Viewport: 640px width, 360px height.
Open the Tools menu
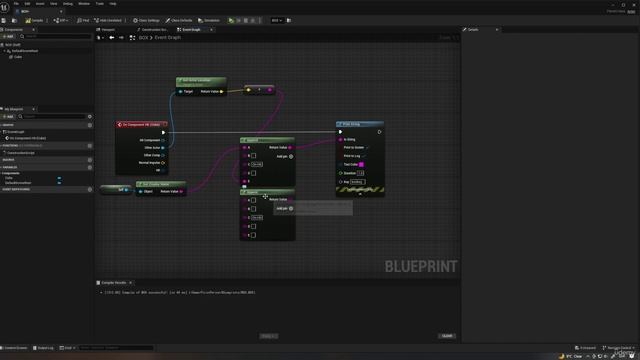100,4
